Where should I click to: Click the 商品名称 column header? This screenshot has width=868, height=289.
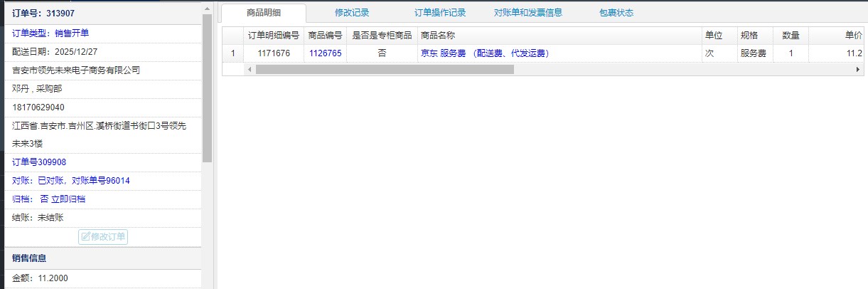[x=438, y=35]
